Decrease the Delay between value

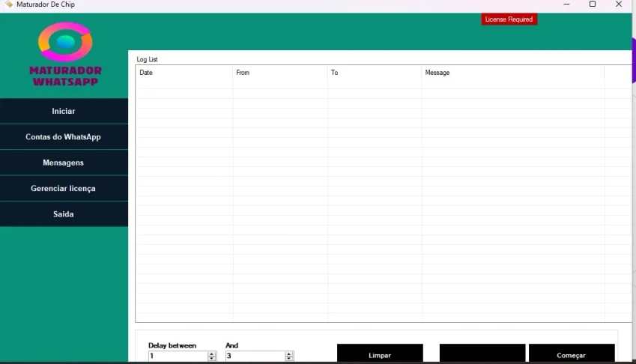point(212,358)
